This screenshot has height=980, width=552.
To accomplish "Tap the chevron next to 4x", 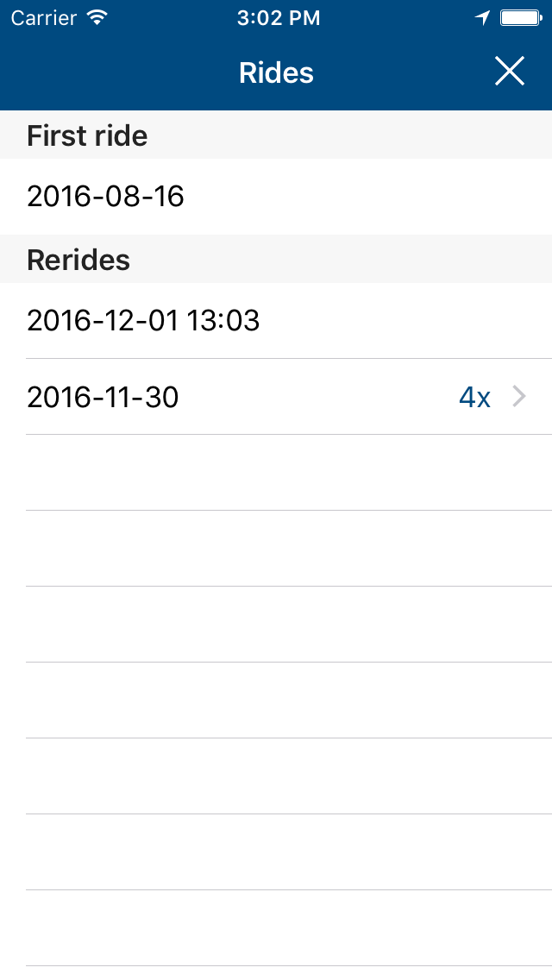I will coord(518,396).
